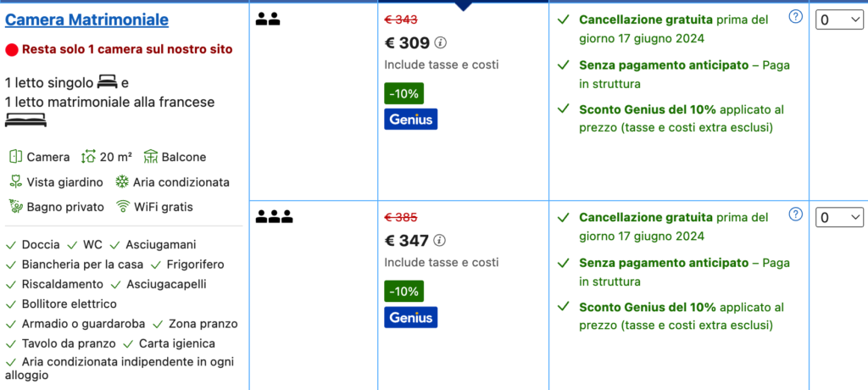The height and width of the screenshot is (390, 868).
Task: Click the -10% discount badge for € 309
Action: click(403, 93)
